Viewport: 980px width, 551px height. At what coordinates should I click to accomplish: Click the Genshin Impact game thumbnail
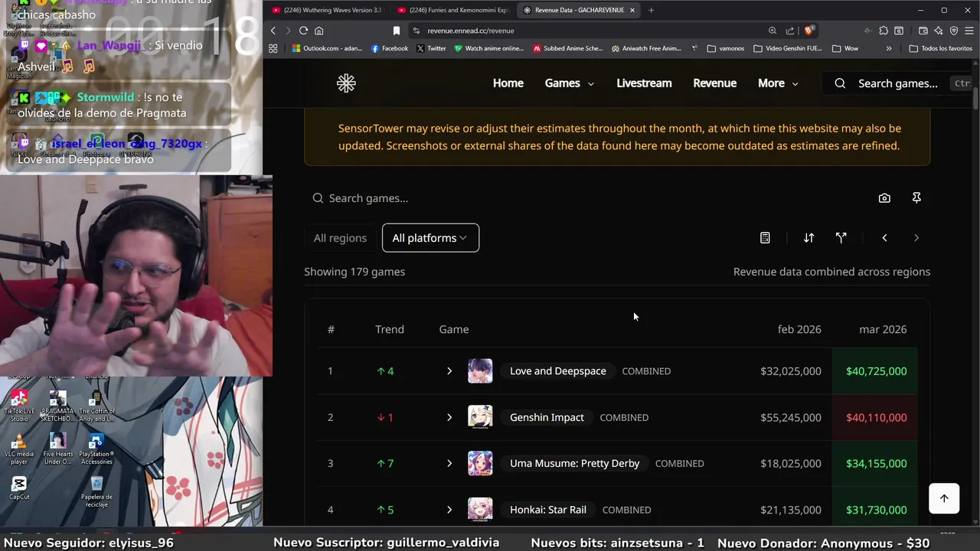tap(480, 417)
